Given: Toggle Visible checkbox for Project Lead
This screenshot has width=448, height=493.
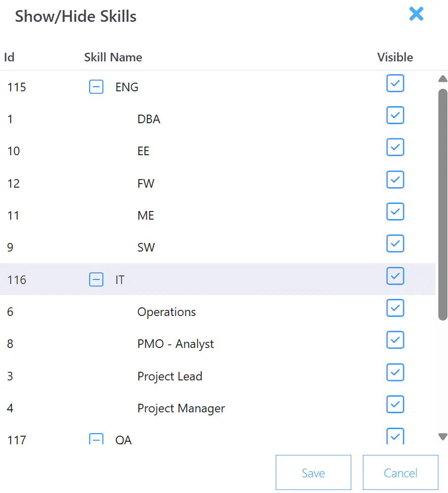Looking at the screenshot, I should tap(395, 372).
